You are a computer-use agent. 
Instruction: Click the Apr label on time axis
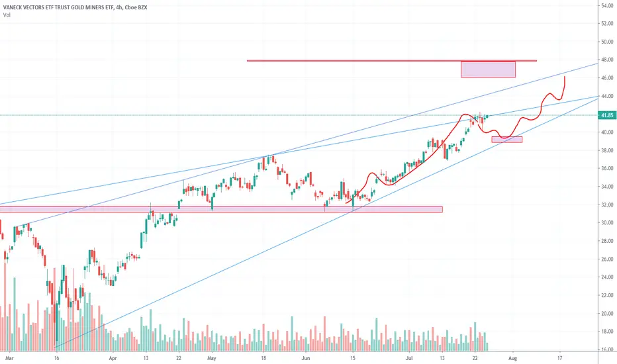[x=113, y=358]
